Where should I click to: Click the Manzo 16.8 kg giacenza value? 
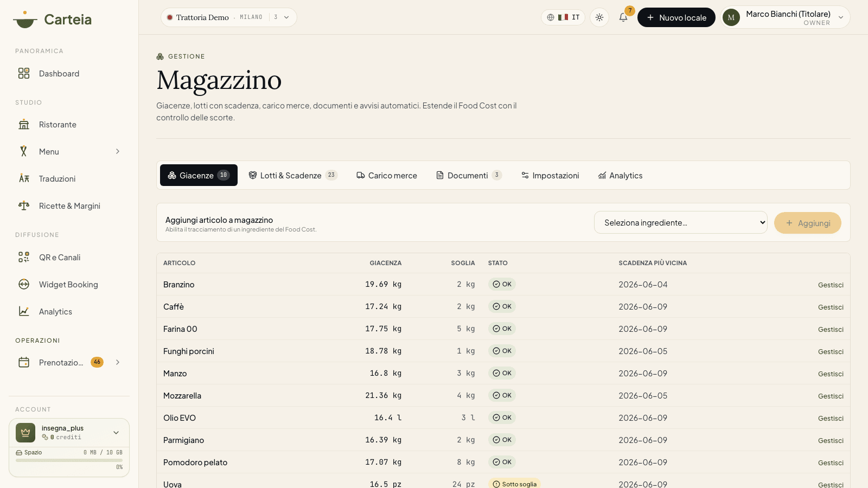tap(386, 374)
